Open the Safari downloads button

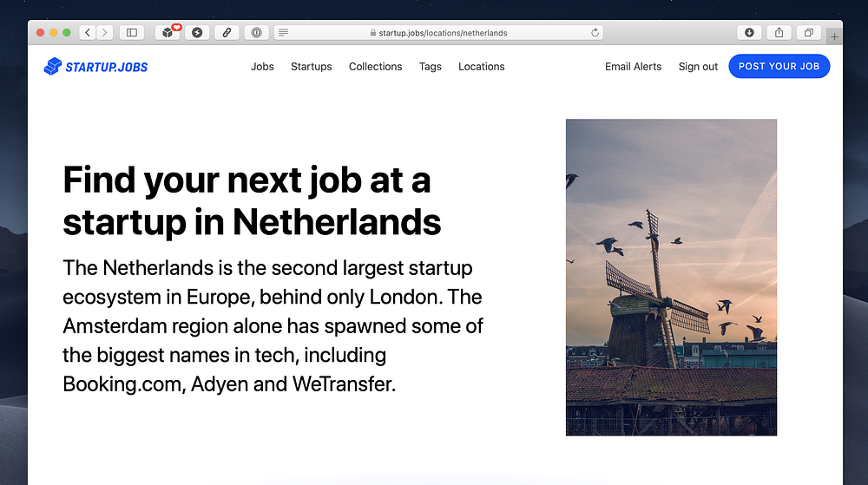click(x=749, y=33)
